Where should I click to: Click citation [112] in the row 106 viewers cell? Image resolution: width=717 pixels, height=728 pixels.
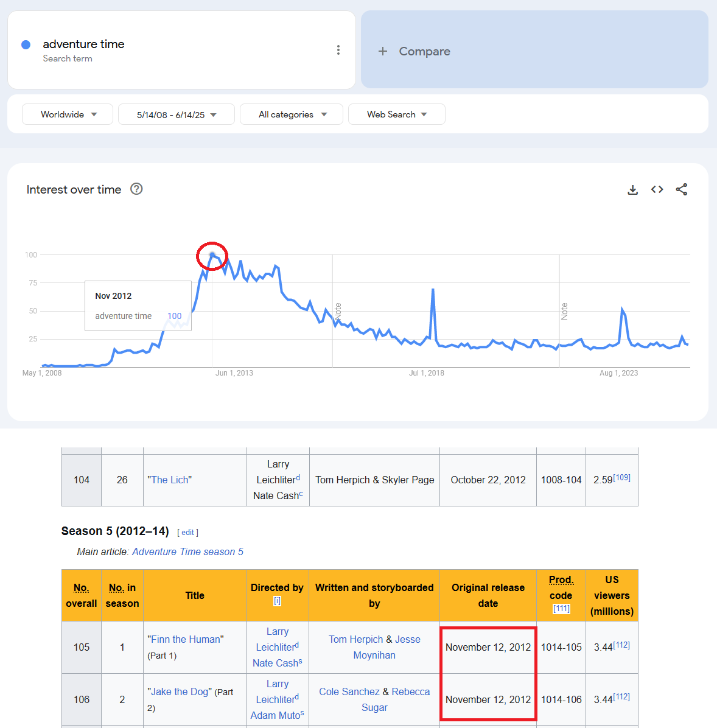(x=621, y=697)
